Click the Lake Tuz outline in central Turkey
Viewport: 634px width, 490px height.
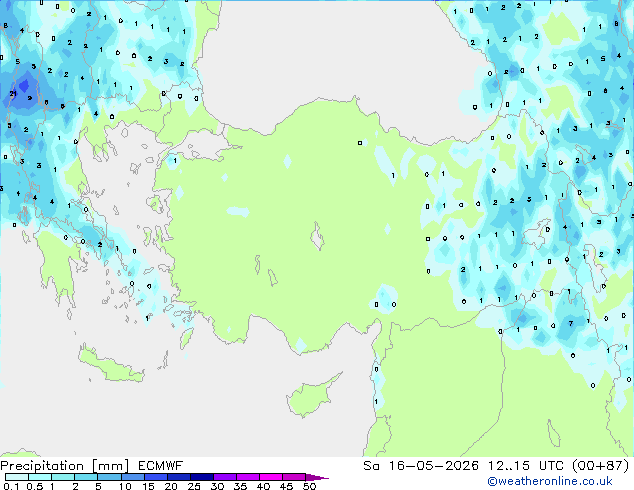point(317,236)
